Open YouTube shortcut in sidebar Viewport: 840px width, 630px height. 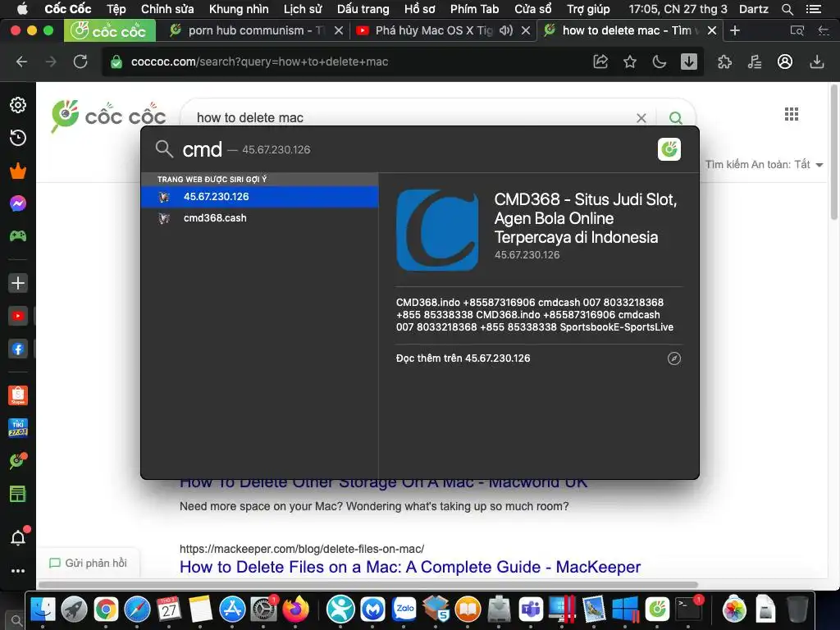click(18, 316)
